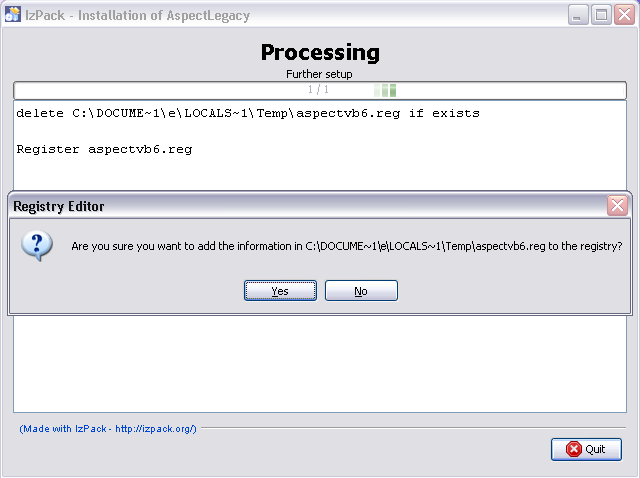Click Yes to add registry information
640x478 pixels.
tap(280, 291)
